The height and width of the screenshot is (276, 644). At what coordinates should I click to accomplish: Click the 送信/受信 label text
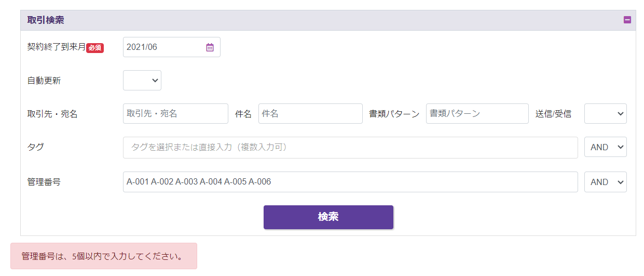point(553,114)
